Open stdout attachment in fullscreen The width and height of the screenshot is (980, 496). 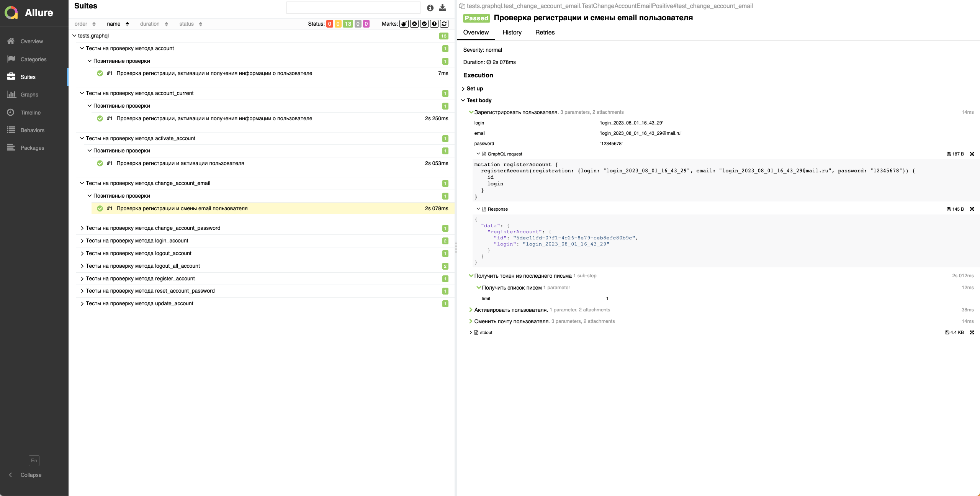(972, 332)
